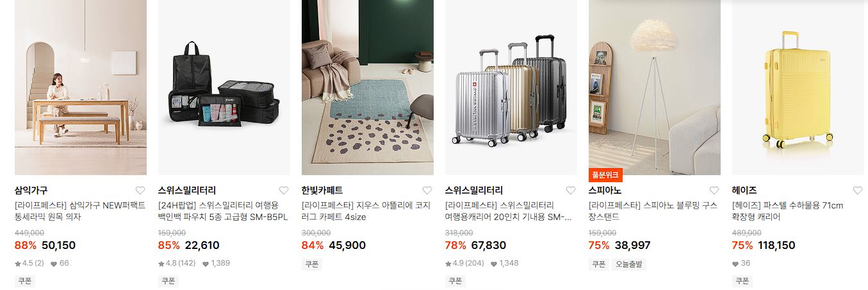Click the 오늘출발 tag under 스피아노
The width and height of the screenshot is (868, 290).
click(630, 264)
